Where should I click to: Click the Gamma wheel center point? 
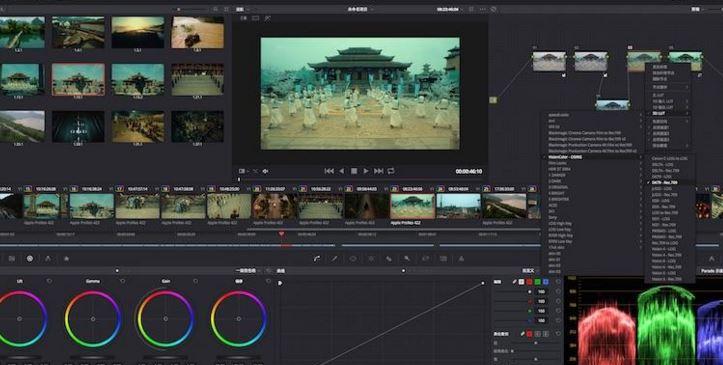93,319
